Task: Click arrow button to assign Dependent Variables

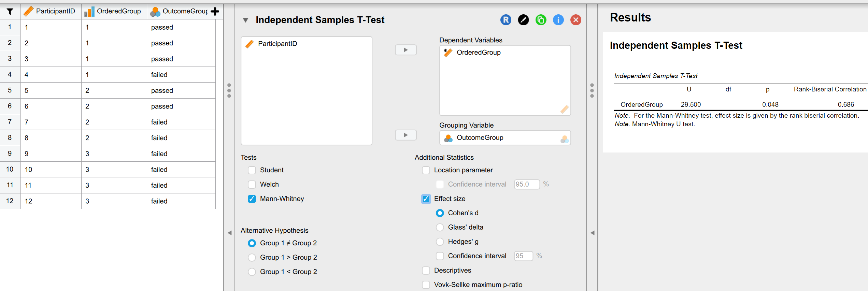Action: [405, 50]
